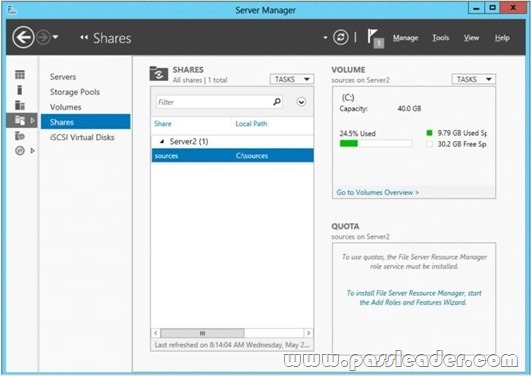531x376 pixels.
Task: Click the Server Manager title bar icon
Action: coord(13,10)
